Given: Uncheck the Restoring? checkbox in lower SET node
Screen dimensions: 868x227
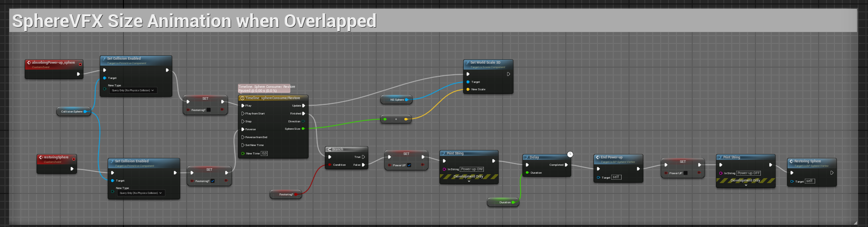Looking at the screenshot, I should point(212,181).
